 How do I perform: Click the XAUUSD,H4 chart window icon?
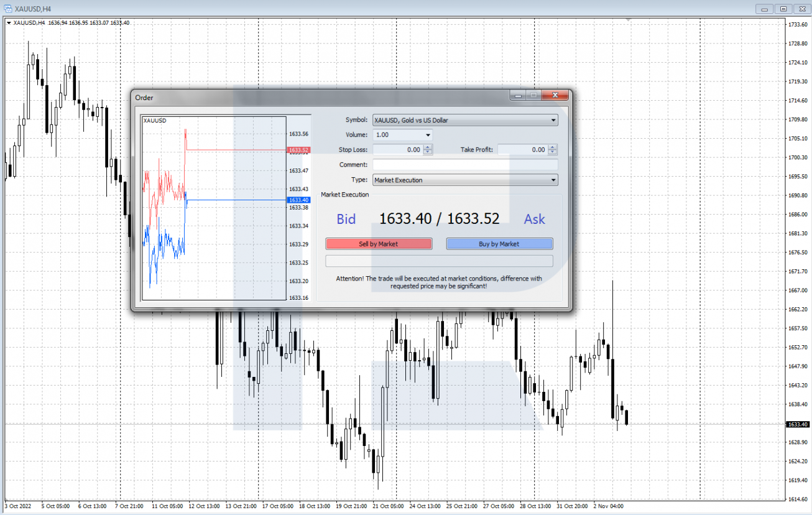click(6, 8)
